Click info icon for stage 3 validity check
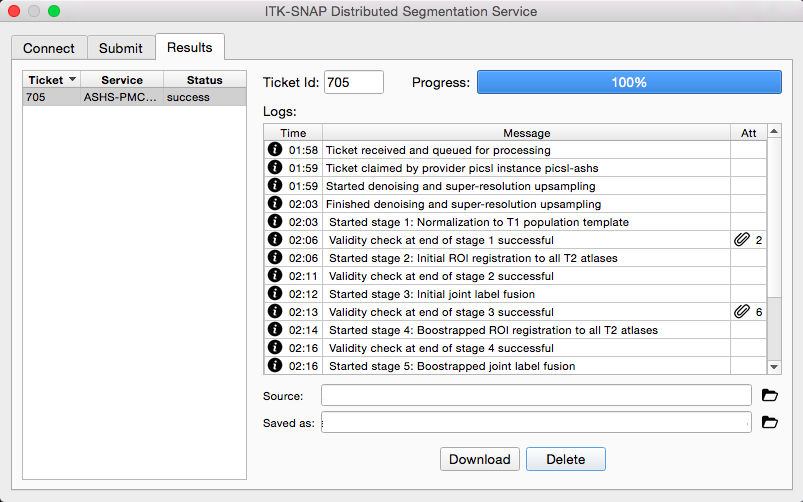Image resolution: width=803 pixels, height=502 pixels. click(x=275, y=311)
